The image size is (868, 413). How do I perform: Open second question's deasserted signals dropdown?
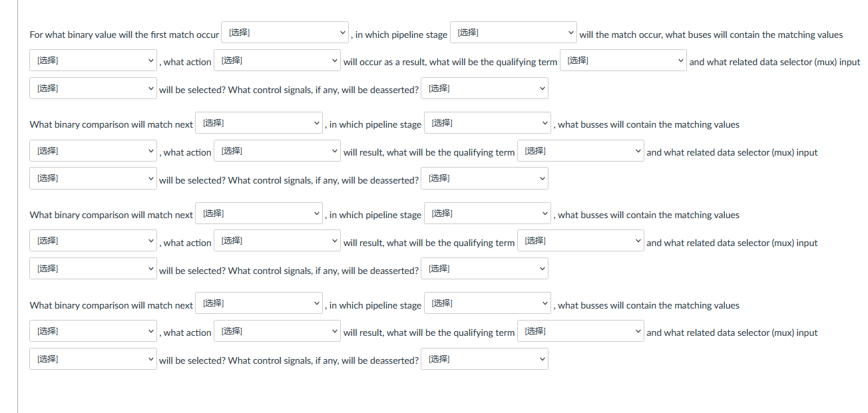point(485,178)
